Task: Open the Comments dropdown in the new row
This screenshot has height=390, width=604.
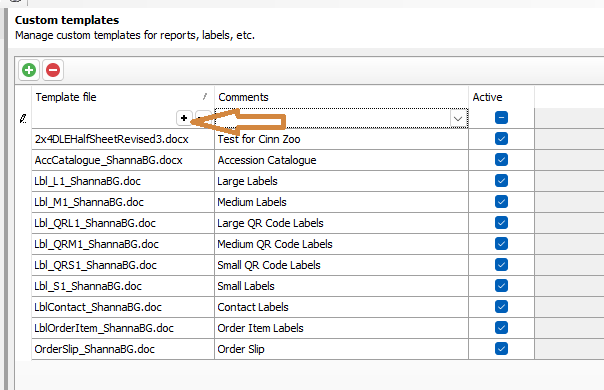Action: coord(458,118)
